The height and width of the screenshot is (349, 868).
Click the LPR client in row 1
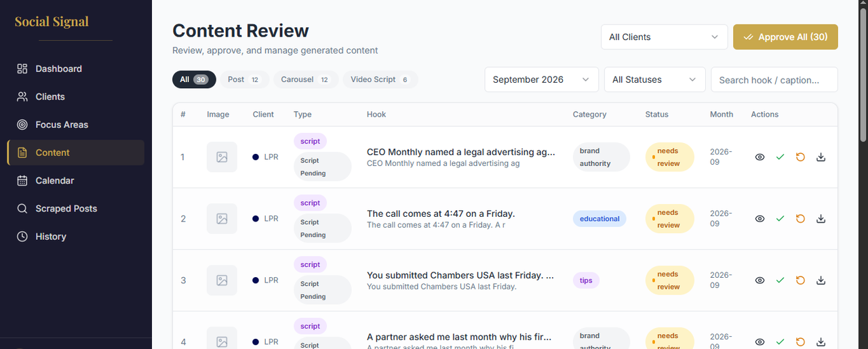[x=265, y=157]
